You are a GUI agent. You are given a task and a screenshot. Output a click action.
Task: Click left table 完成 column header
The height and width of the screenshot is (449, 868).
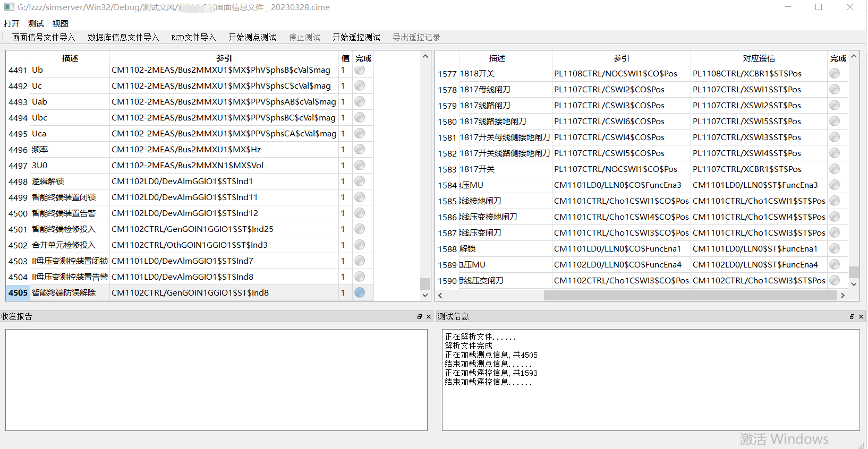tap(363, 58)
